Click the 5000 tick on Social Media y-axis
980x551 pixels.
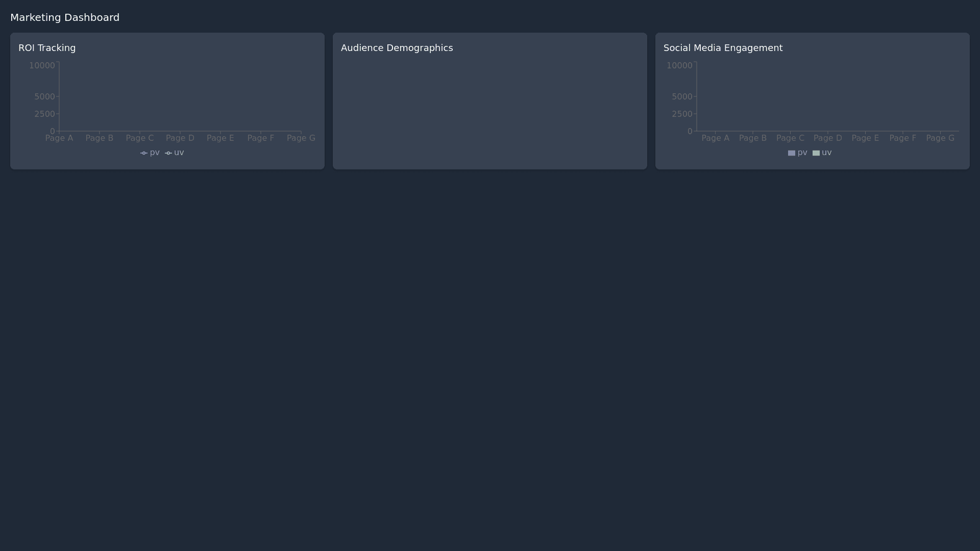[682, 96]
